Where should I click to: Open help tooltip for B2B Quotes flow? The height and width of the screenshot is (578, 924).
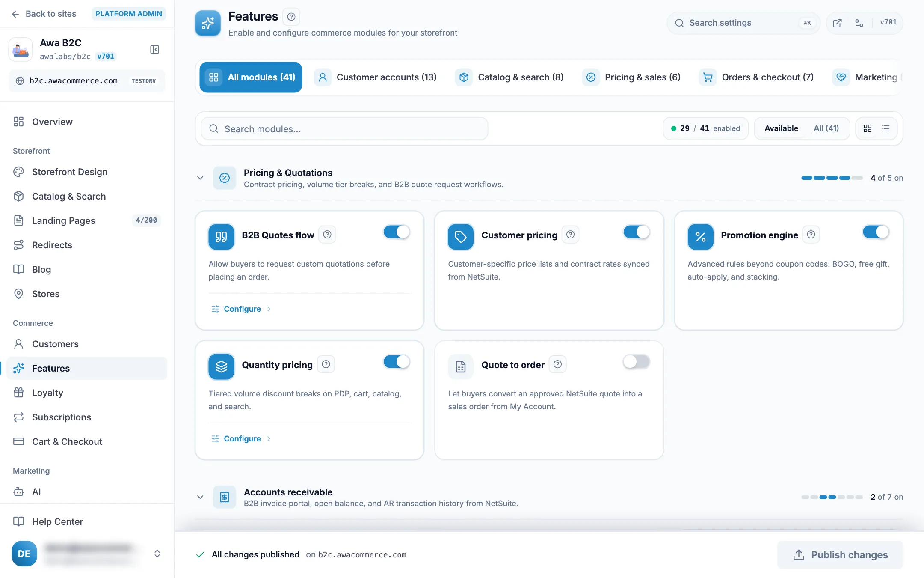click(x=327, y=235)
